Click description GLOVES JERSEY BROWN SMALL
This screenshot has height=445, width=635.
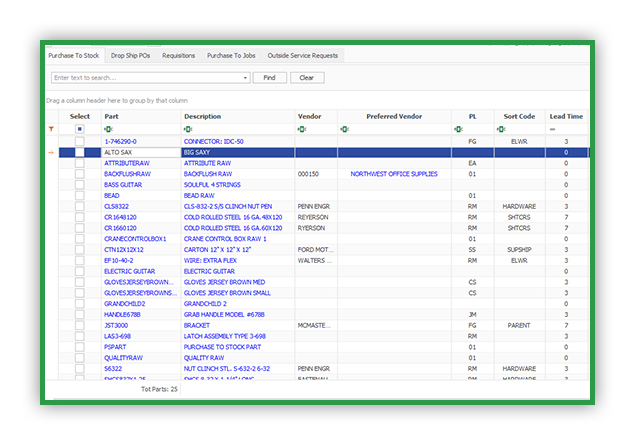pos(227,293)
